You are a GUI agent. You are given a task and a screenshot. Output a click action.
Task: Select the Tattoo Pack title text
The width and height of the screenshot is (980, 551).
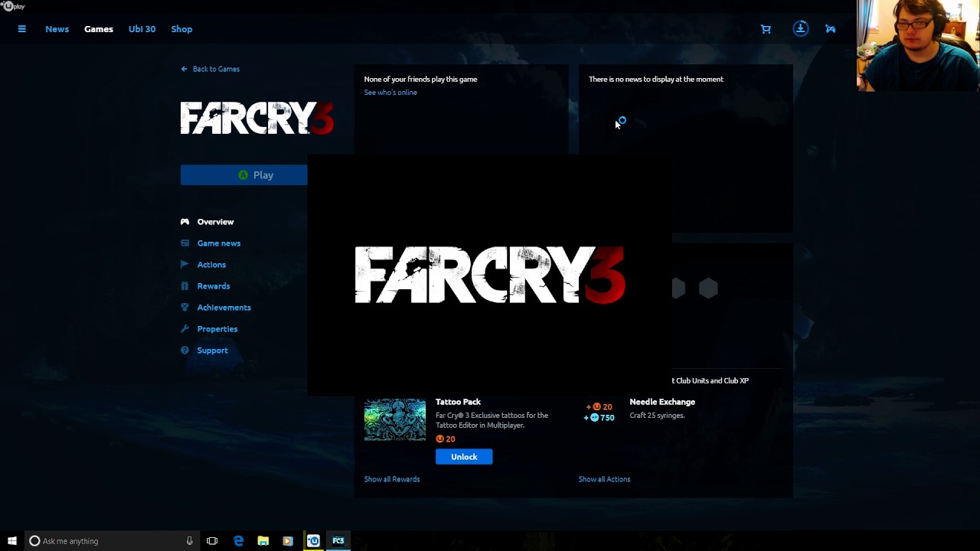(458, 402)
